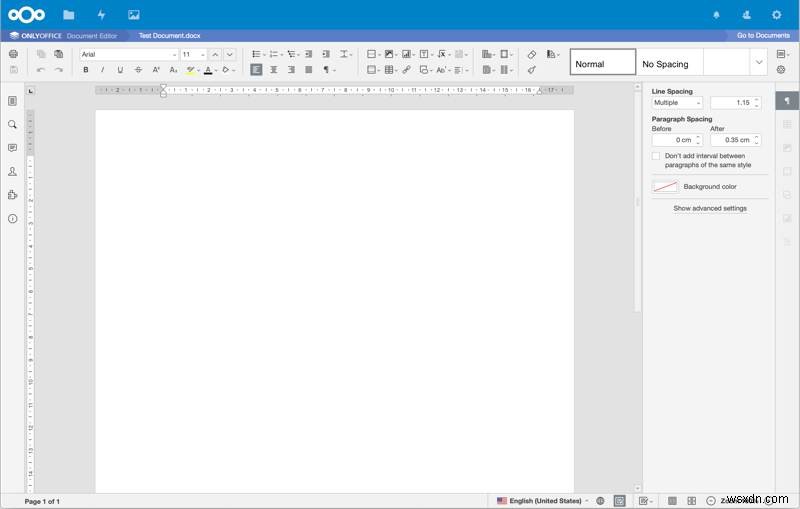
Task: Click the clear style eraser icon
Action: (x=532, y=54)
